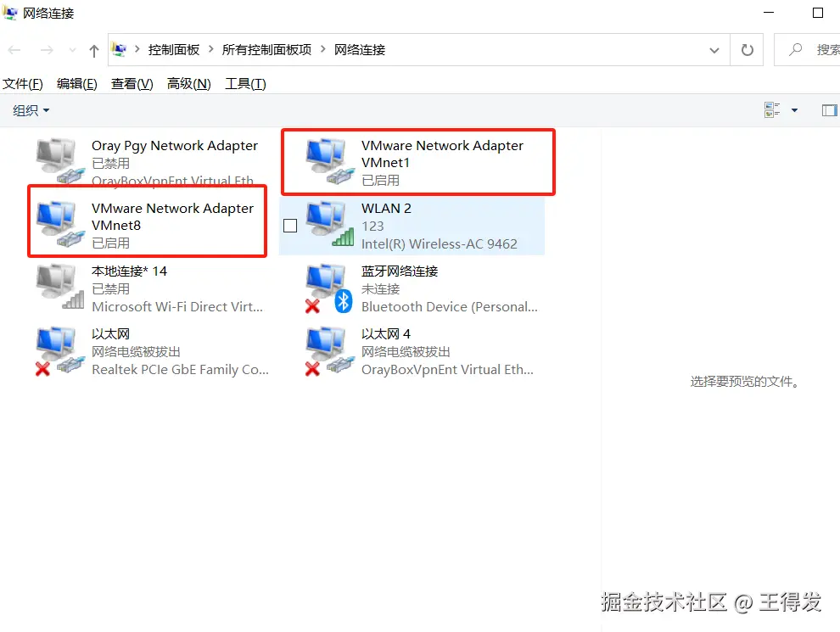Select the 以太网 Realtek adapter icon
Image resolution: width=840 pixels, height=632 pixels.
60,351
